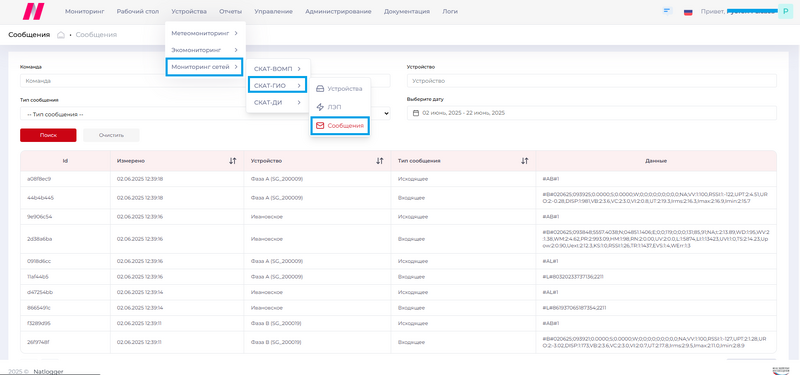Open Логи top menu

point(450,11)
